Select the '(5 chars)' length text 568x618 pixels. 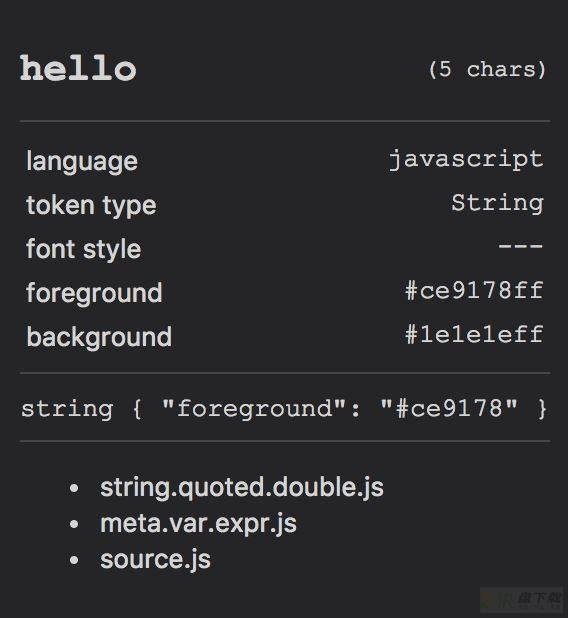pos(487,70)
